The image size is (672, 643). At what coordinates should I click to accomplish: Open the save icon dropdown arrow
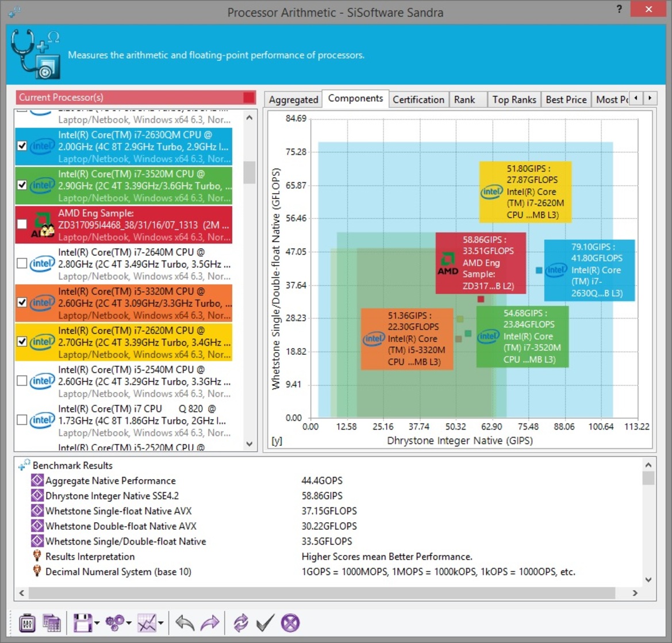[x=97, y=623]
